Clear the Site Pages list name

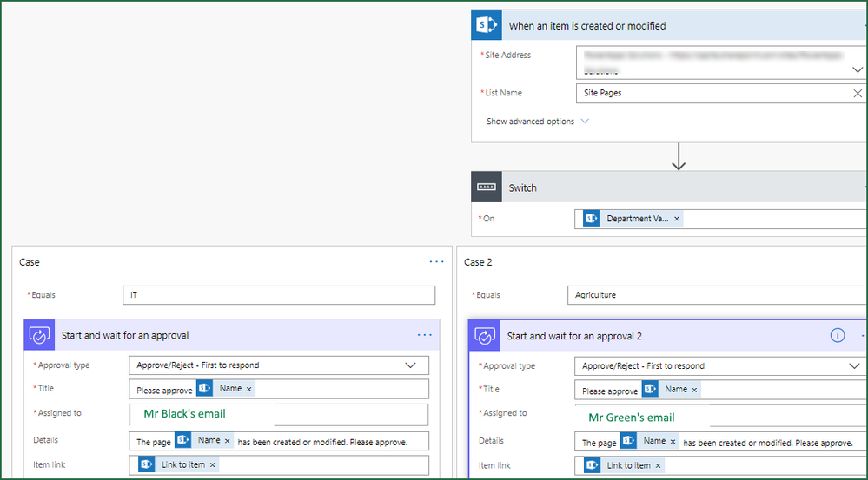(x=858, y=93)
